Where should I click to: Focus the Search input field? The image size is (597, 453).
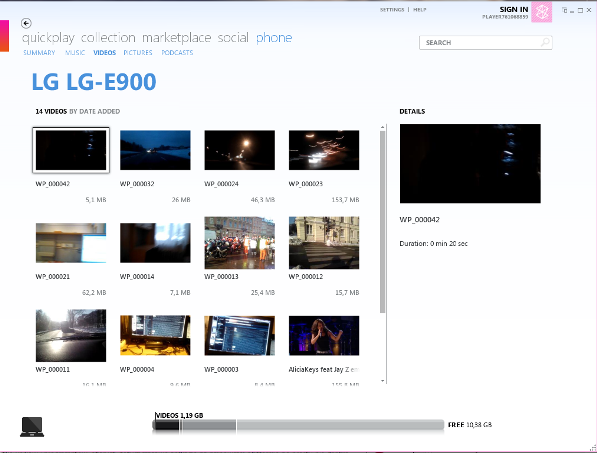(x=486, y=43)
